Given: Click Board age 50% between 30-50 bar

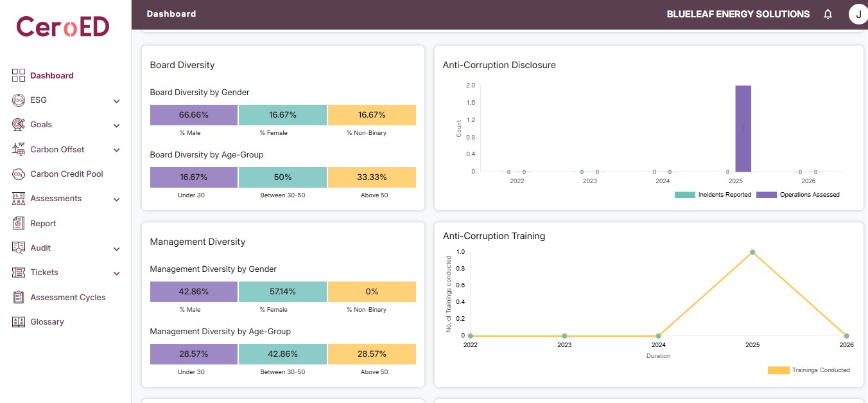Looking at the screenshot, I should coord(282,177).
